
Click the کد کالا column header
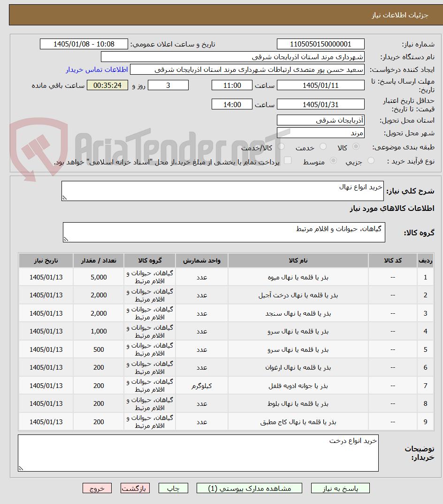(x=393, y=260)
